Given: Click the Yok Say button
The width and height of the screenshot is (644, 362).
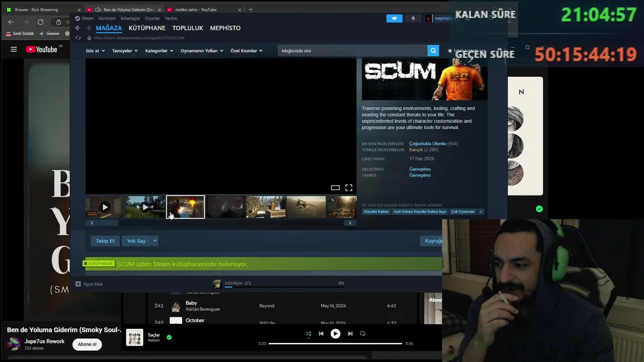Looking at the screenshot, I should [136, 241].
